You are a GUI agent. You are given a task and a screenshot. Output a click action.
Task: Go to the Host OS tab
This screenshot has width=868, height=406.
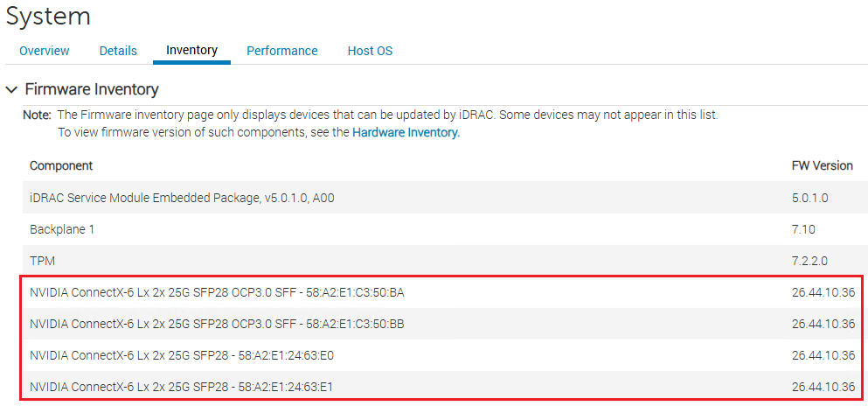click(370, 51)
